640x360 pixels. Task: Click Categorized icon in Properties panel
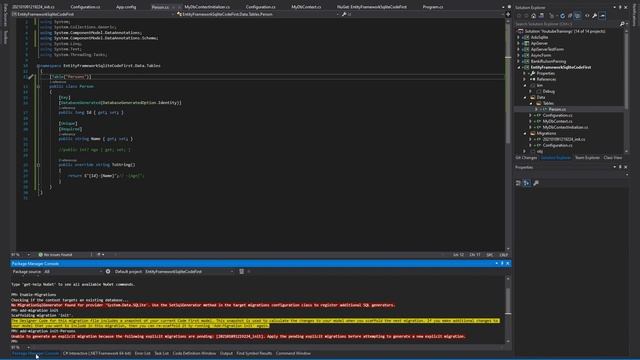point(518,183)
